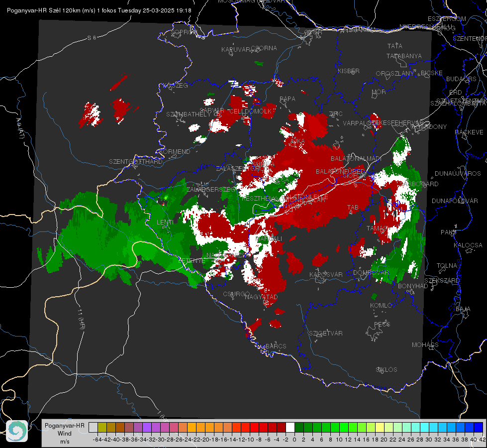Click the DOMBOVAR city label

tap(371, 272)
